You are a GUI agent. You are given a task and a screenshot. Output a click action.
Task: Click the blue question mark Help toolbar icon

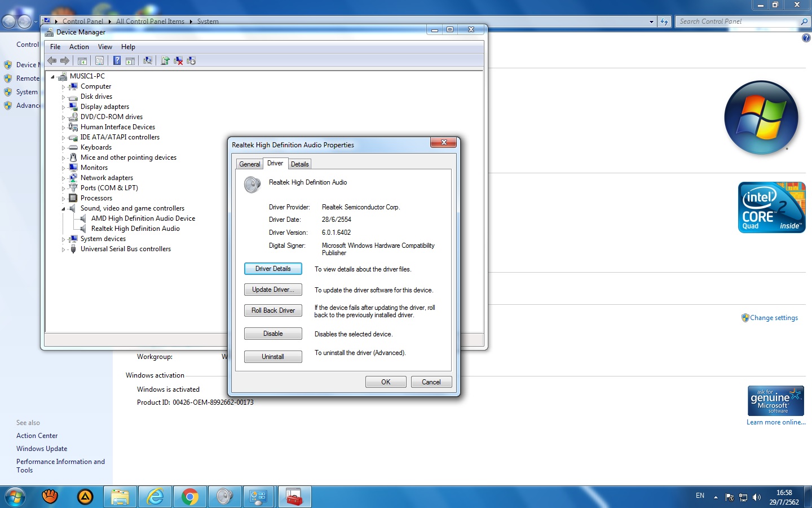click(x=117, y=61)
